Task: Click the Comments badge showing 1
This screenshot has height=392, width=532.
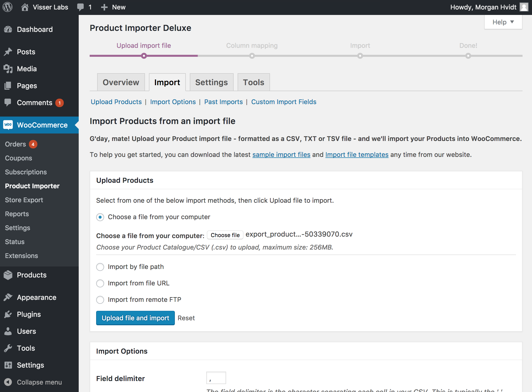Action: pyautogui.click(x=60, y=103)
